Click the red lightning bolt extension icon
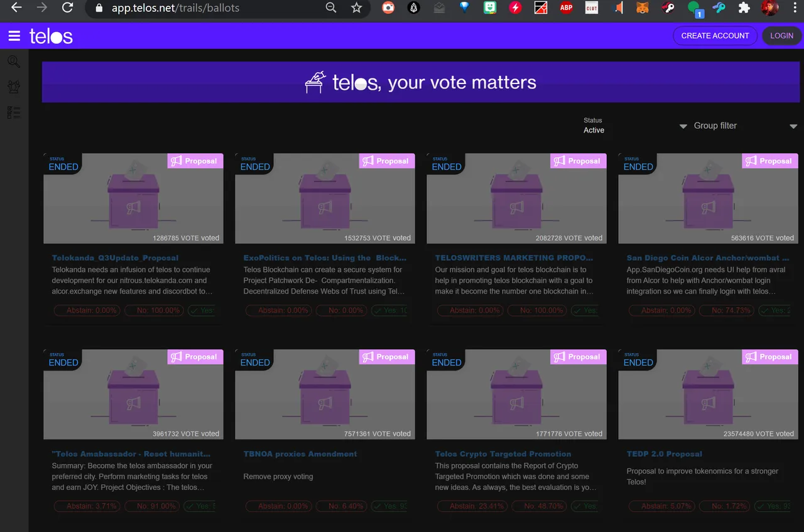804x532 pixels. [515, 8]
